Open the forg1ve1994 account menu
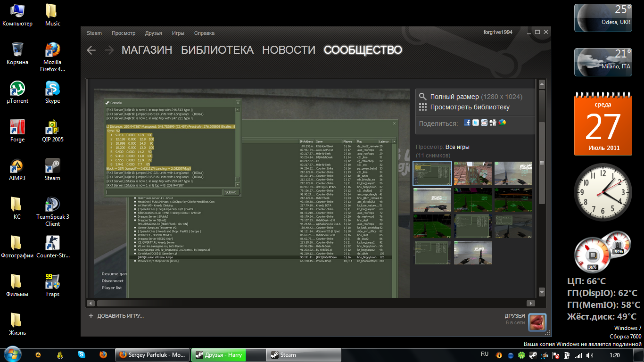This screenshot has width=644, height=362. [498, 32]
